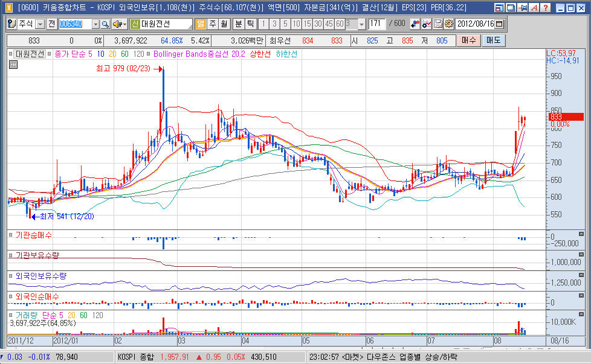Switch to weekly (주) chart period

[213, 24]
